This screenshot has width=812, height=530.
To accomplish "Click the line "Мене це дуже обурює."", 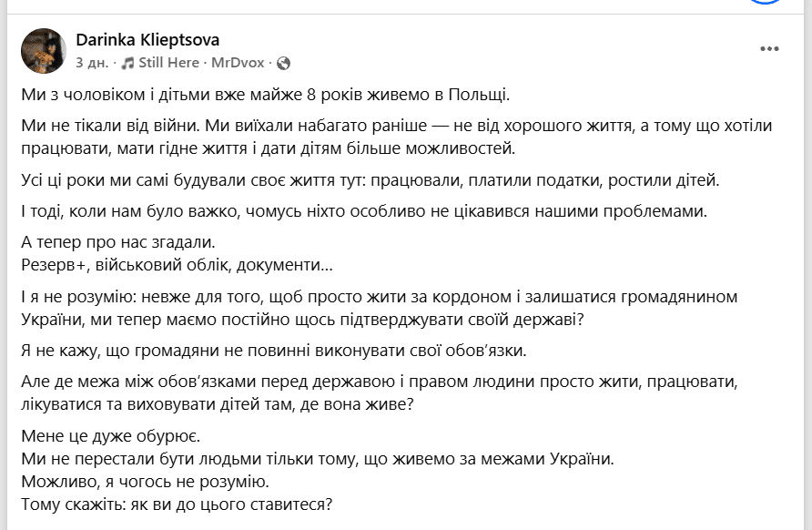I will pos(111,435).
